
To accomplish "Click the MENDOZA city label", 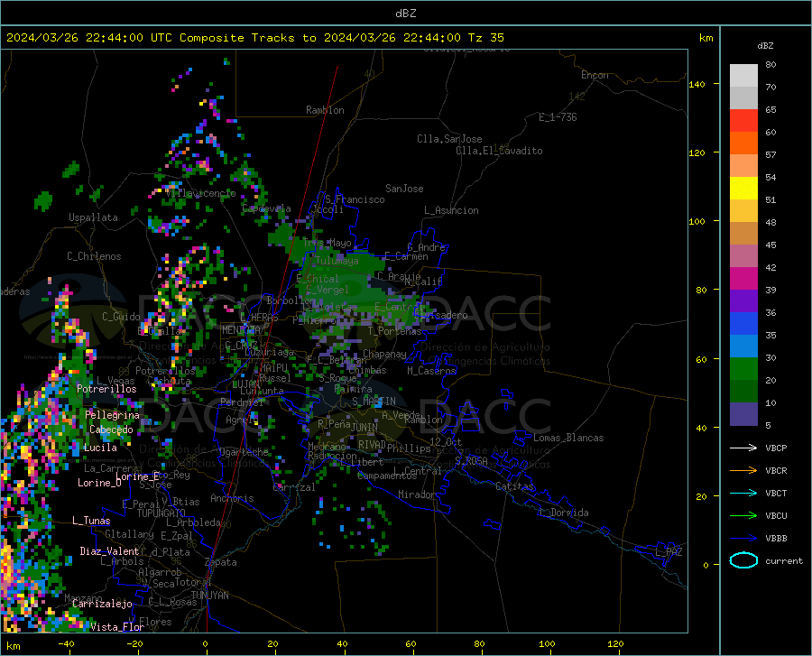I will click(241, 330).
